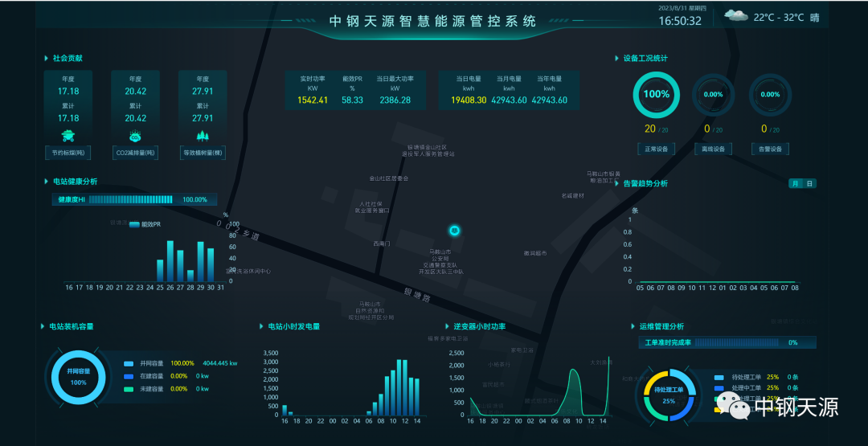Toggle the 并网容量 legend color swatch
Viewport: 868px width, 446px height.
129,363
